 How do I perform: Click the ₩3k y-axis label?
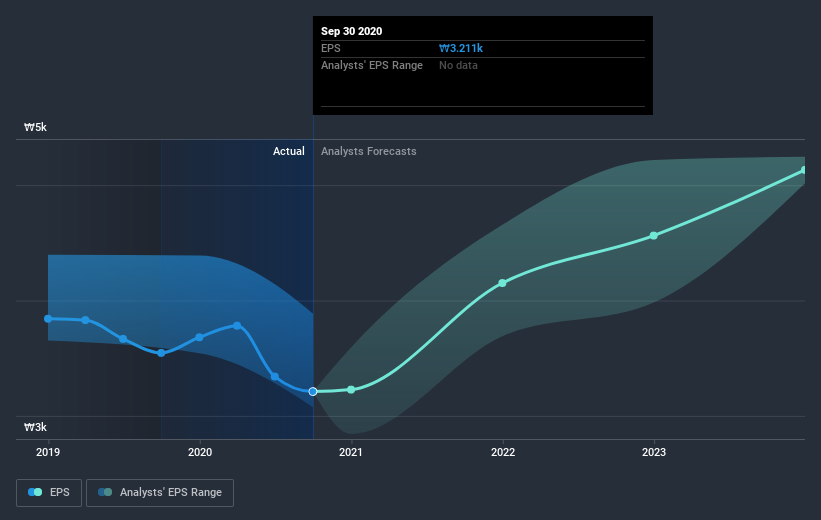(36, 427)
